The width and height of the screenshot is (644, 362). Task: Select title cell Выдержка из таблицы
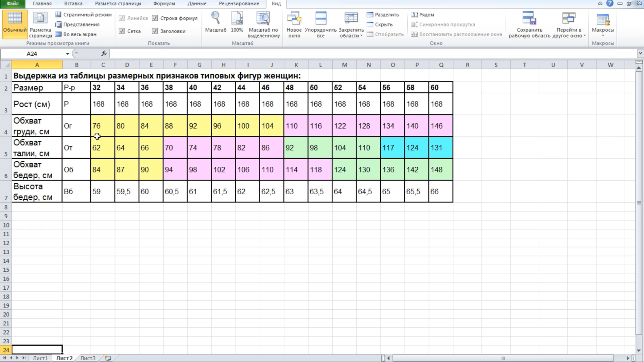(157, 76)
